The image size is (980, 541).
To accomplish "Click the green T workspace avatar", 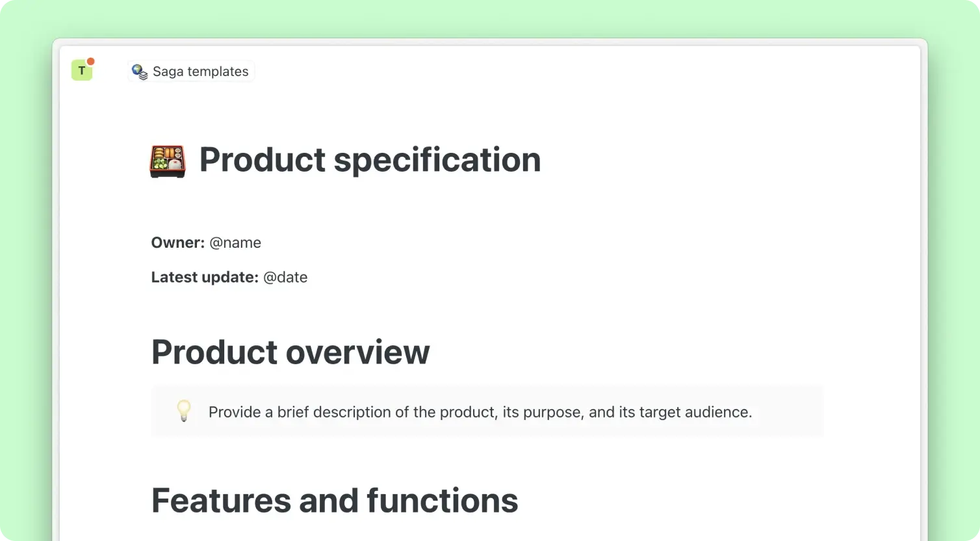I will tap(81, 71).
